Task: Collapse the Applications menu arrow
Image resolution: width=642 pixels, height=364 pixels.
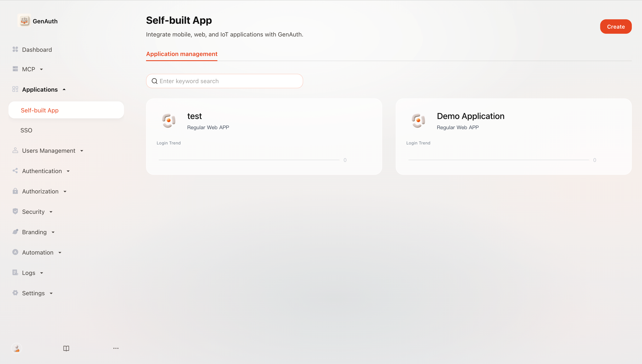Action: [64, 89]
